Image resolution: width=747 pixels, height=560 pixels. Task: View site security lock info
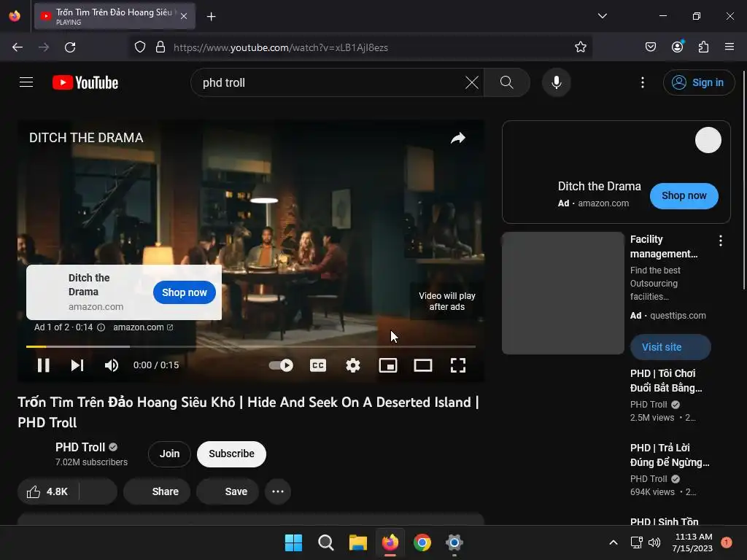160,47
